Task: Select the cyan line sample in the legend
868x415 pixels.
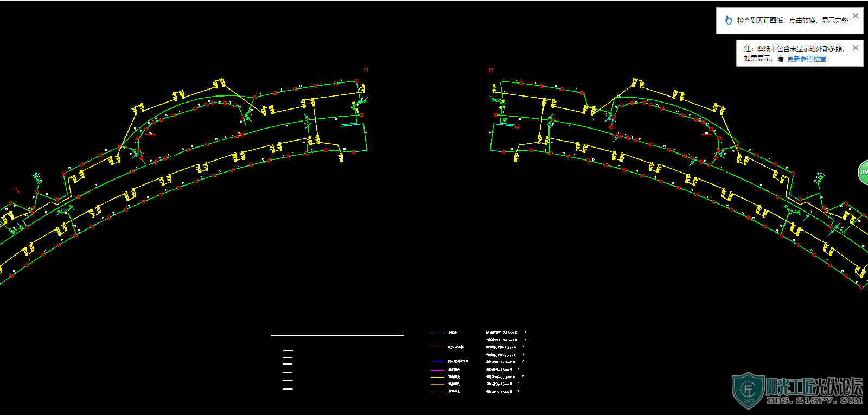Action: (437, 333)
